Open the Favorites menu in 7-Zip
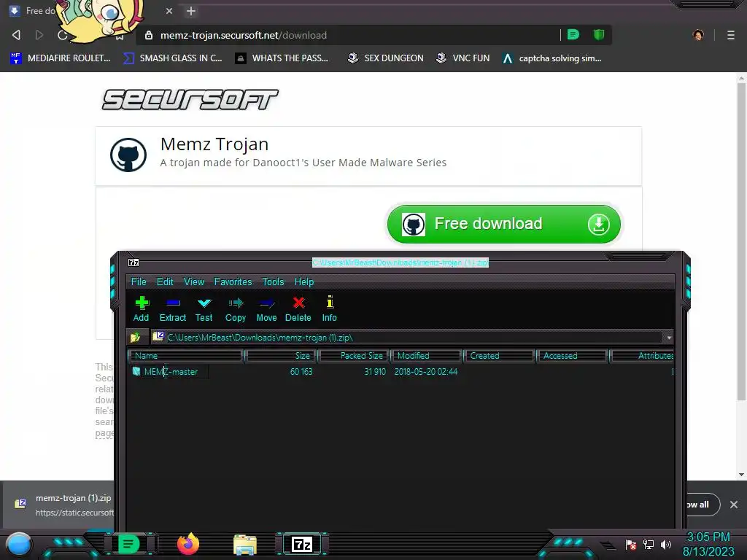Viewport: 747px width, 560px height. (233, 281)
